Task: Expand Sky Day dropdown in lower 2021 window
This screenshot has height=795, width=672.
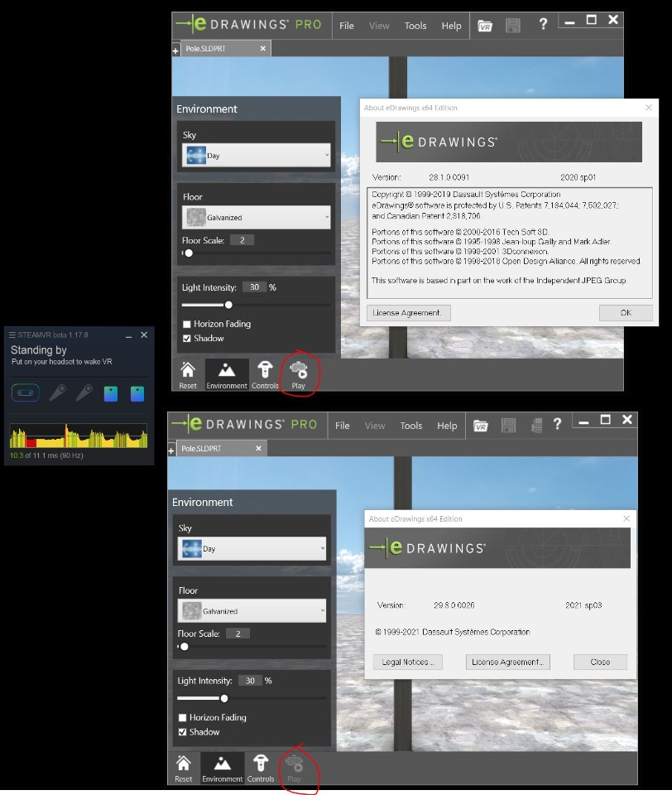Action: [252, 548]
